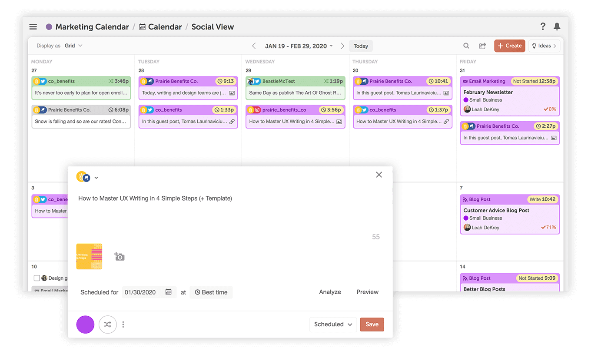Screen dimensions: 591x364
Task: Go to previous date range arrow
Action: (x=254, y=46)
